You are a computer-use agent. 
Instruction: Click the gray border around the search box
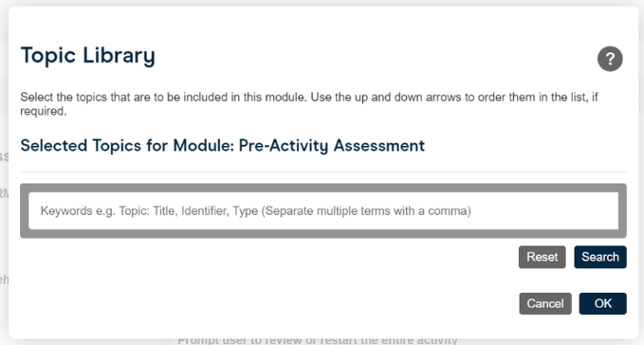[x=323, y=188]
